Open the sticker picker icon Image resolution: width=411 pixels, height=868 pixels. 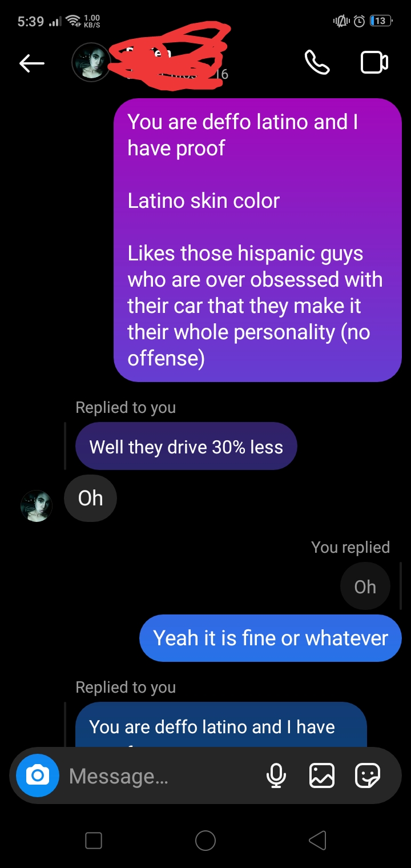367,775
